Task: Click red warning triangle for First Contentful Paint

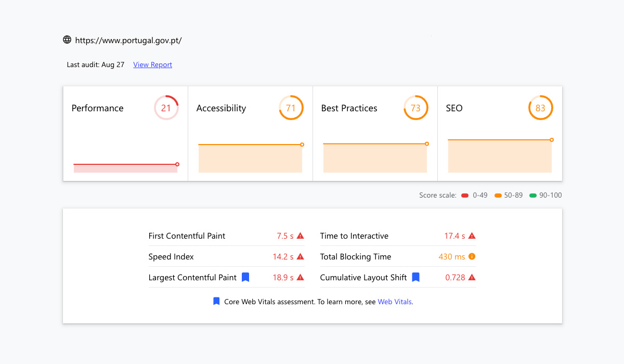Action: point(300,236)
